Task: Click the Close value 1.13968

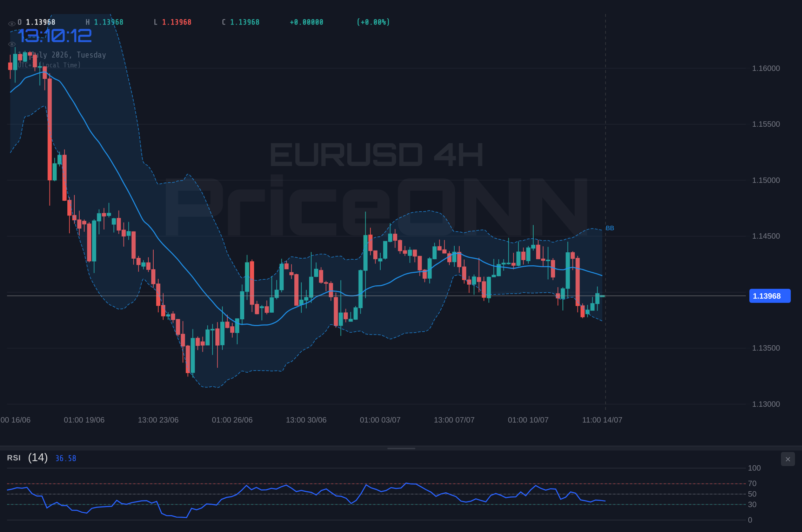Action: point(245,22)
